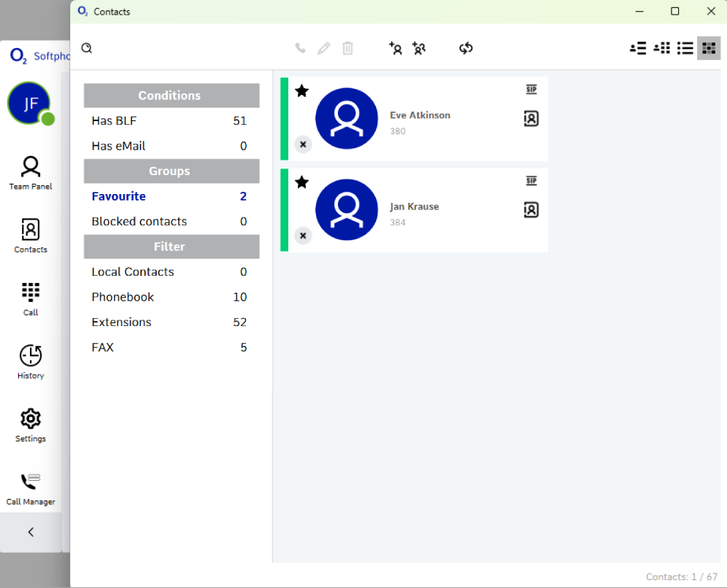The image size is (727, 588).
Task: Click the add contact group icon
Action: pyautogui.click(x=419, y=48)
